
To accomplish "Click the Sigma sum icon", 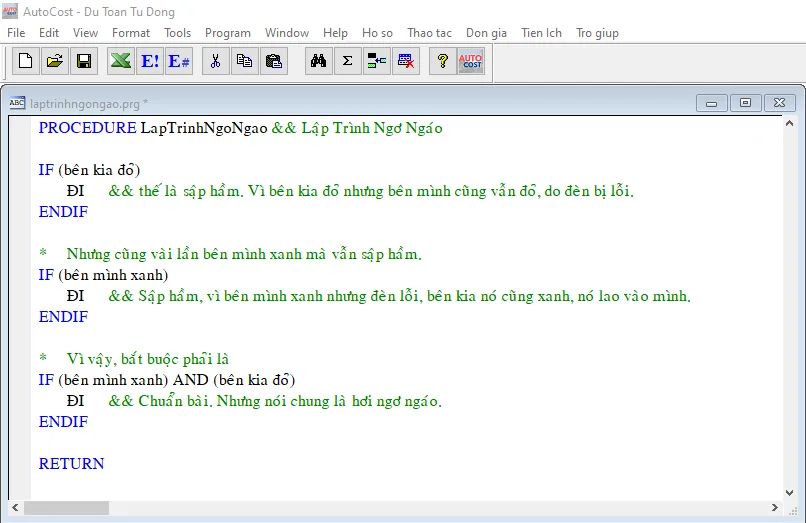I will (x=348, y=62).
